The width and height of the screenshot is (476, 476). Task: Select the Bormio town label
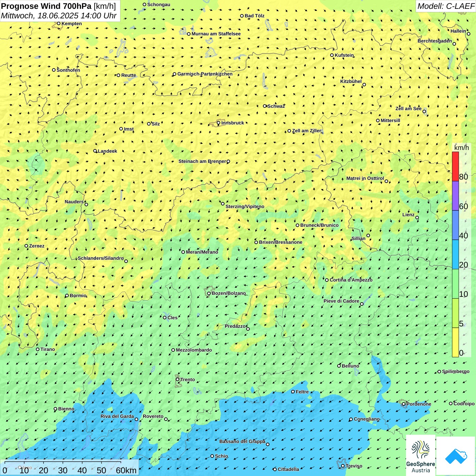[78, 295]
